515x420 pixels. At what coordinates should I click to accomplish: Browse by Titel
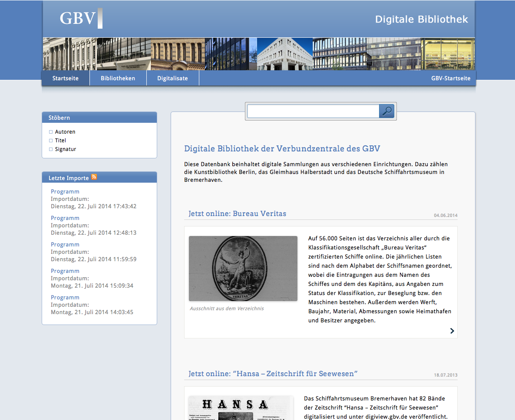pos(60,141)
